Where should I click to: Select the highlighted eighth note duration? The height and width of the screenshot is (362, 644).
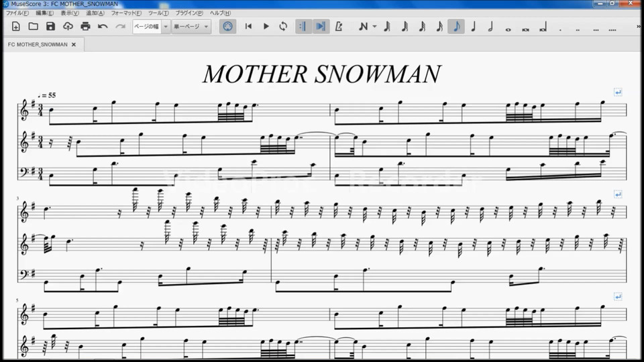pyautogui.click(x=456, y=27)
